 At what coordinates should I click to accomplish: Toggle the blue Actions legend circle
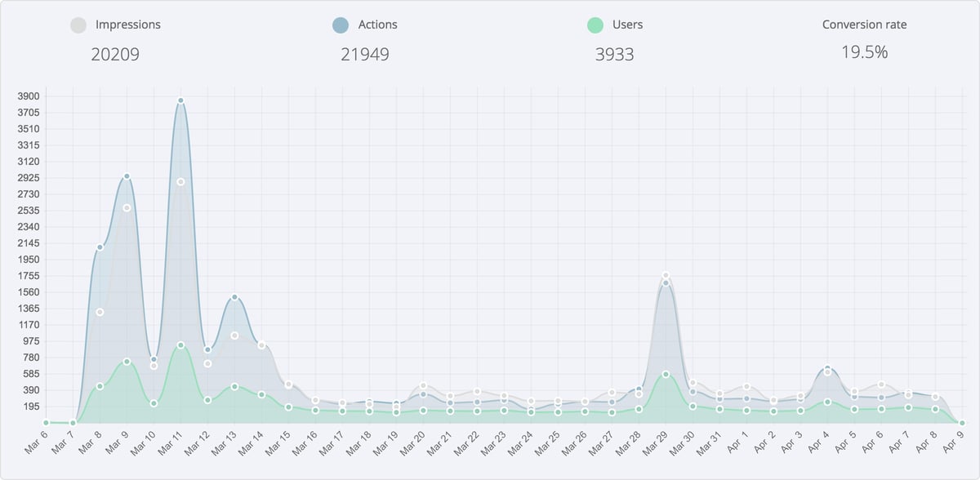pos(341,25)
